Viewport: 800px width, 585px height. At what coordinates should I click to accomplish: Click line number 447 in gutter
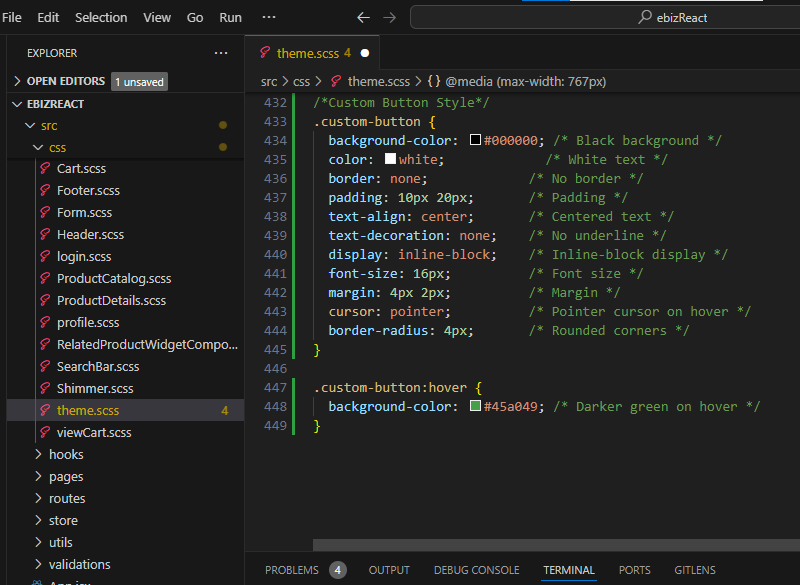click(x=276, y=388)
